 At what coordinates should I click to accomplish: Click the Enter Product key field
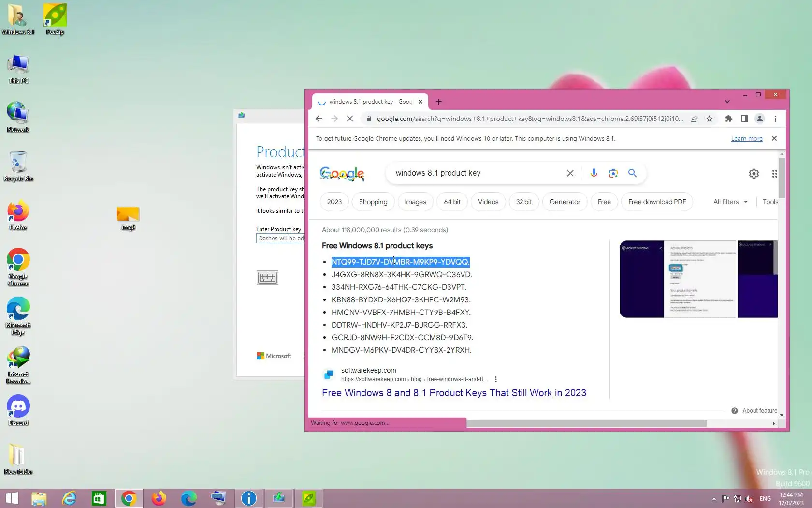pyautogui.click(x=280, y=239)
